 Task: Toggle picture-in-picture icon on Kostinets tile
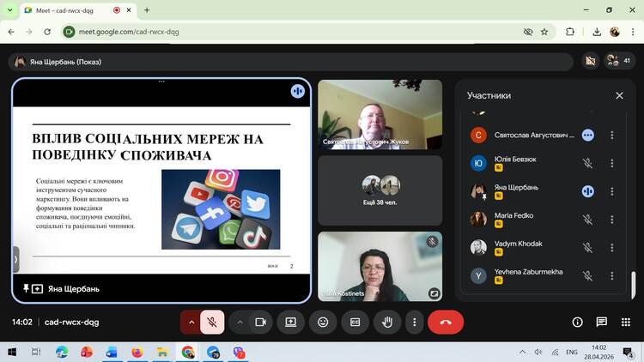coord(434,293)
